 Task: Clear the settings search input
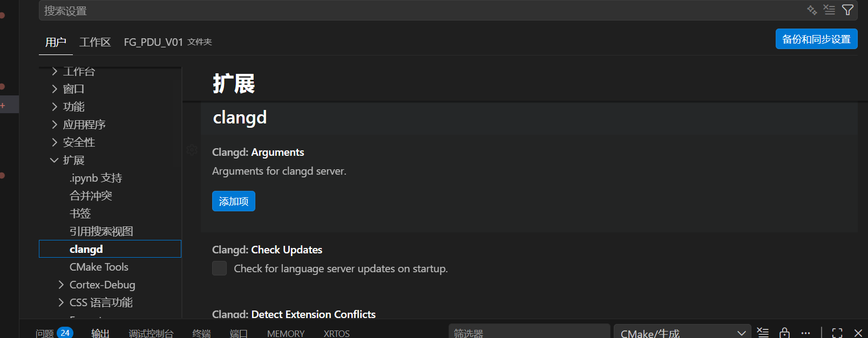point(829,10)
